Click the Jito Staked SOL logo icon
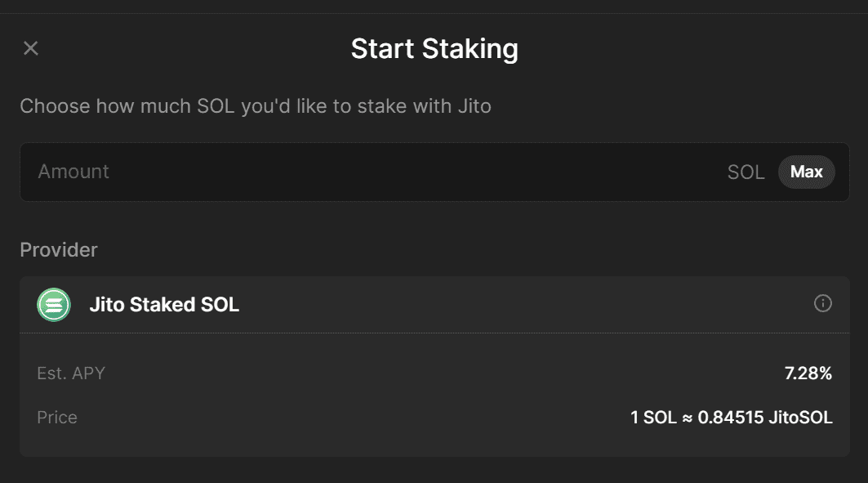868x483 pixels. [54, 305]
